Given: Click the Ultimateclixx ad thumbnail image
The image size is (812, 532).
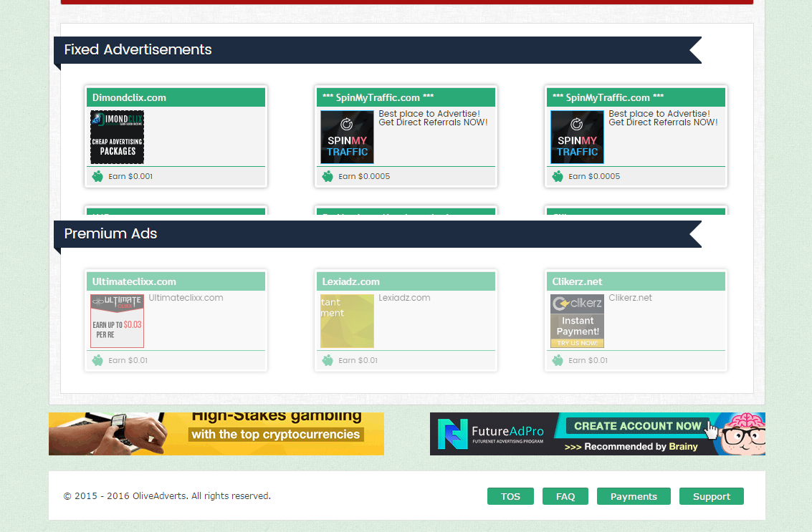Looking at the screenshot, I should click(117, 321).
